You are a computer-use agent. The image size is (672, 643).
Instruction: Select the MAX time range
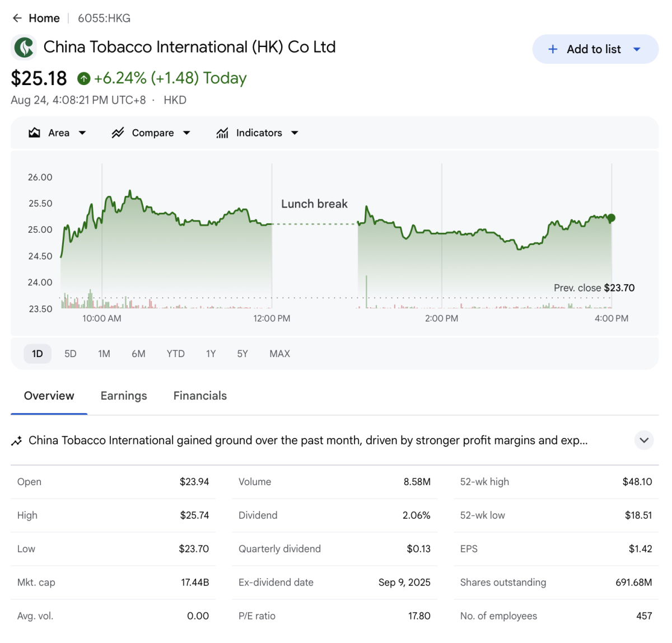tap(279, 354)
